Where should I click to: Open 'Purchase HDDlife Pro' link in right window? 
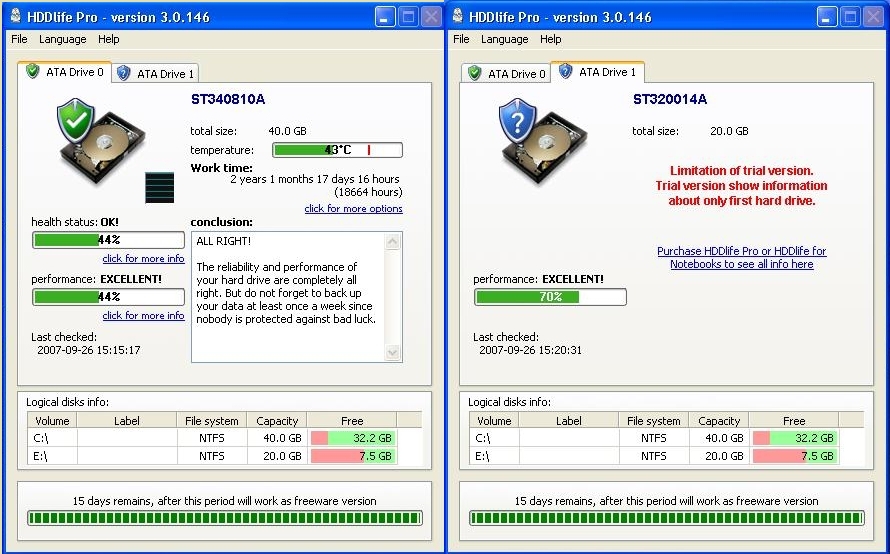pos(742,257)
